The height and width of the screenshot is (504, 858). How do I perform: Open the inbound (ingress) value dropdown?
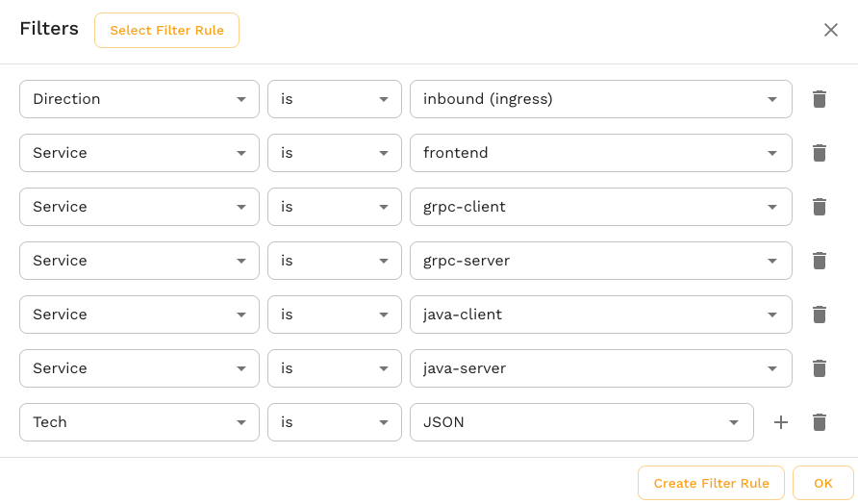(601, 99)
